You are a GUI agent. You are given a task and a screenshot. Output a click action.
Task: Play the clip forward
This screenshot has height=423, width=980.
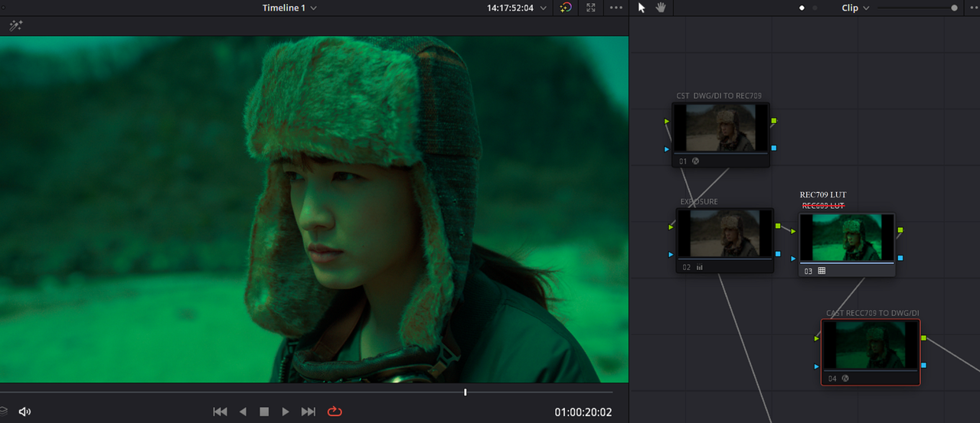(x=286, y=412)
